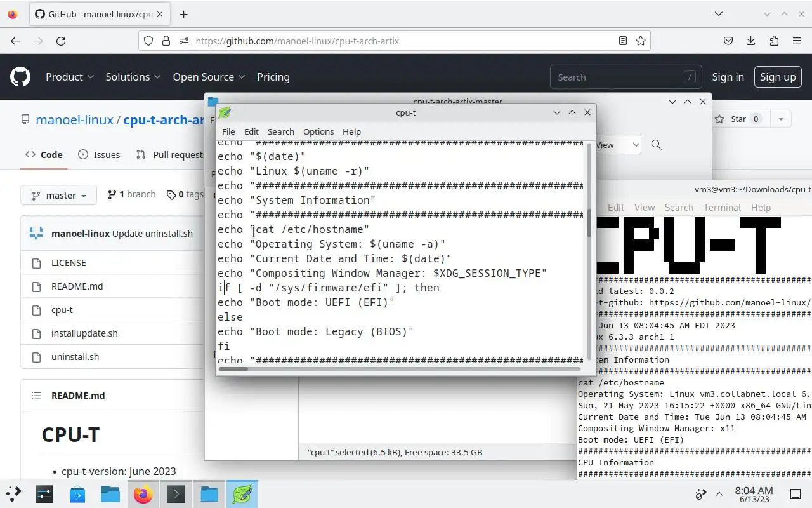Show desktop using the tray corner icon
The width and height of the screenshot is (812, 508).
pos(796,494)
